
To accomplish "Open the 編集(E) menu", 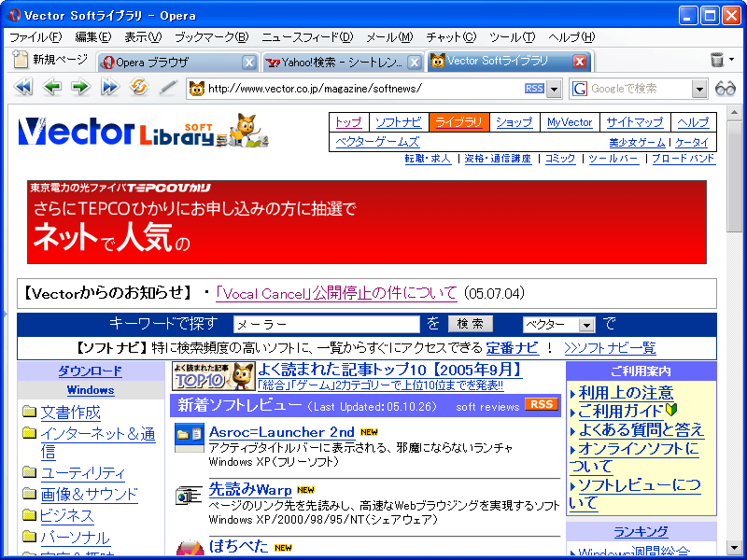I will 93,37.
